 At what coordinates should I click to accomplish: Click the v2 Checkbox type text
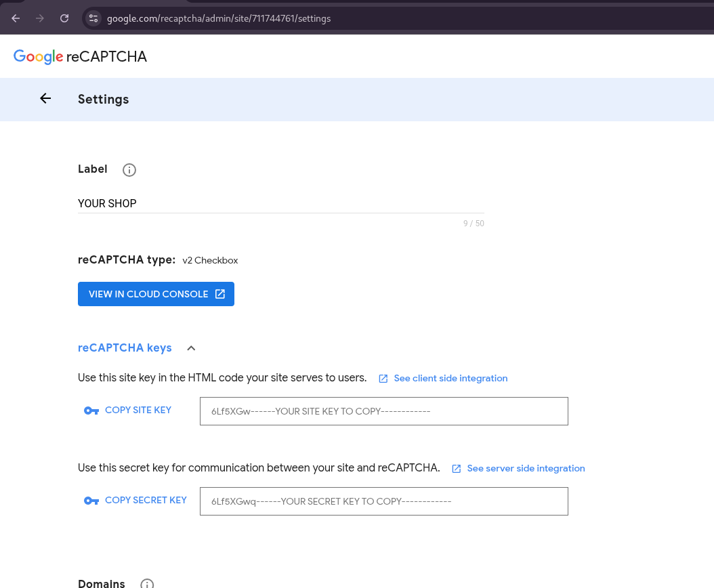point(211,261)
